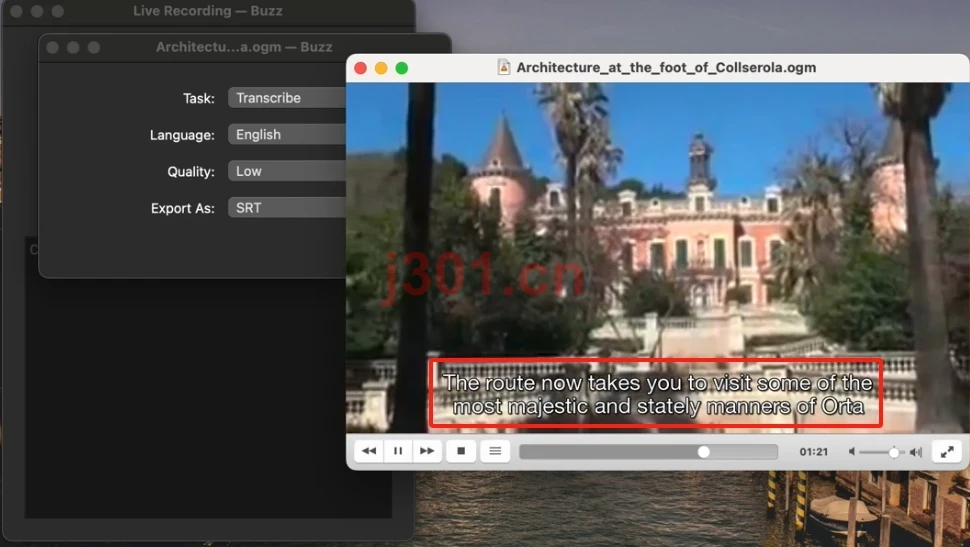Click the video frame showing the mansion

coord(658,257)
